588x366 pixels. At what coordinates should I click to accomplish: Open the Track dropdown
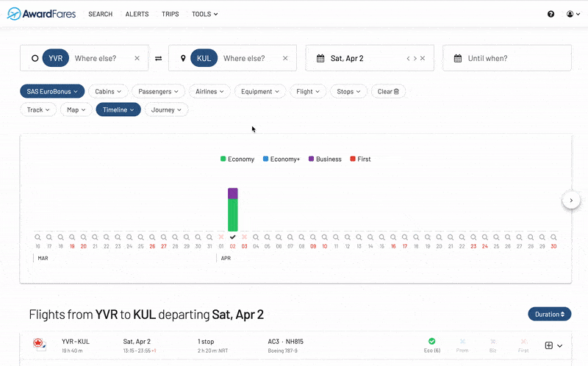pyautogui.click(x=38, y=110)
